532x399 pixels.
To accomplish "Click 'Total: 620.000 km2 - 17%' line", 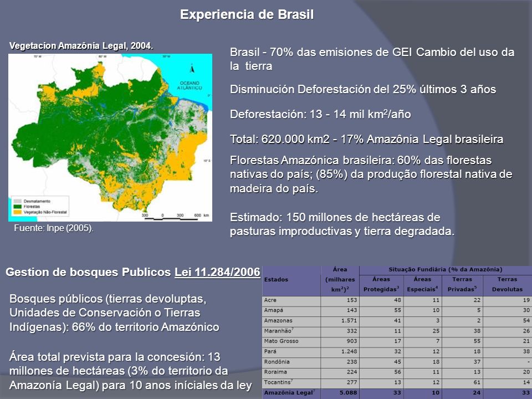I will point(366,139).
